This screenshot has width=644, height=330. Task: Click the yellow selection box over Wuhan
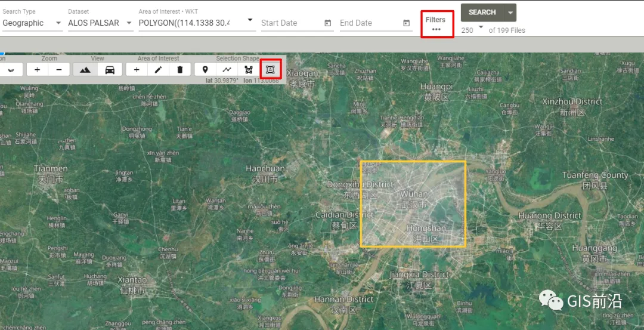pos(413,204)
